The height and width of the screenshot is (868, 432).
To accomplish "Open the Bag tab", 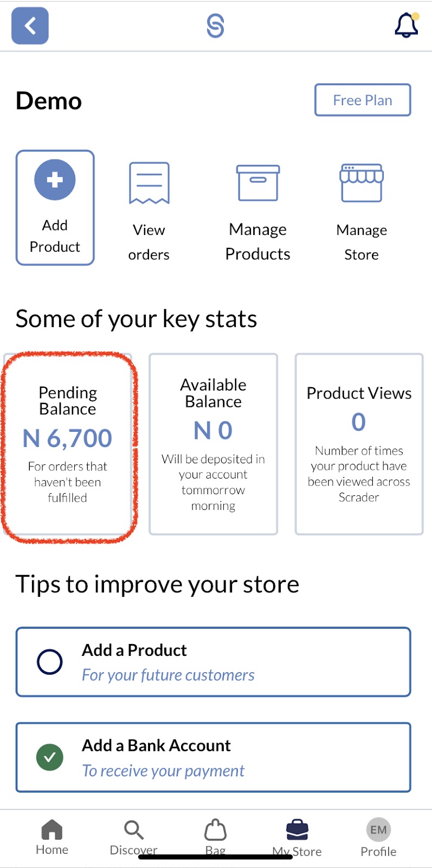I will pos(215,837).
